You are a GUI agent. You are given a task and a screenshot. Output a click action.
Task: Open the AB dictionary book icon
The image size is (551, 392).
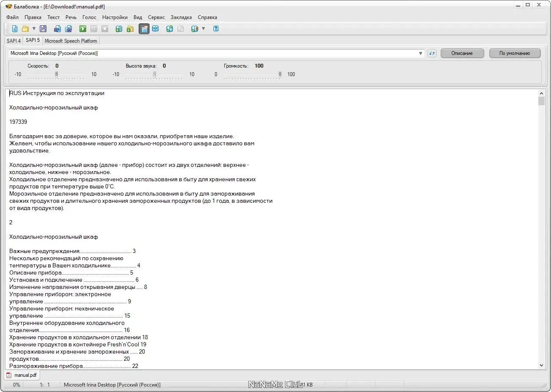click(155, 29)
